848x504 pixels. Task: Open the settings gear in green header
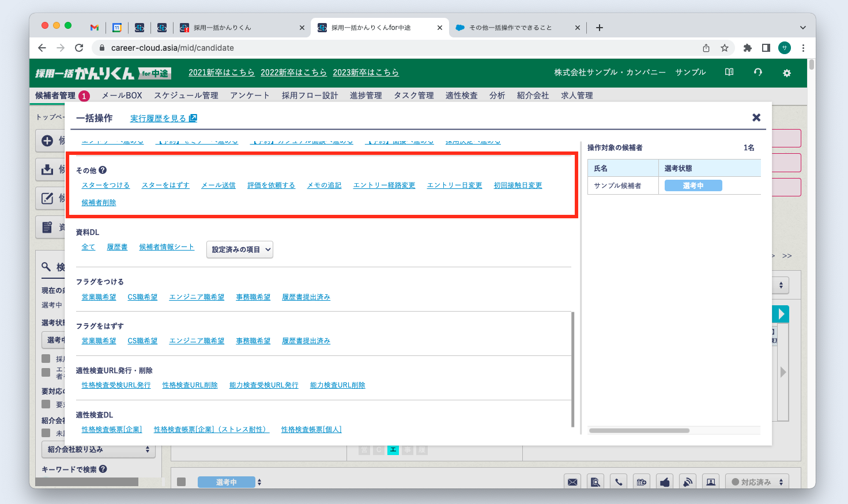[x=786, y=73]
